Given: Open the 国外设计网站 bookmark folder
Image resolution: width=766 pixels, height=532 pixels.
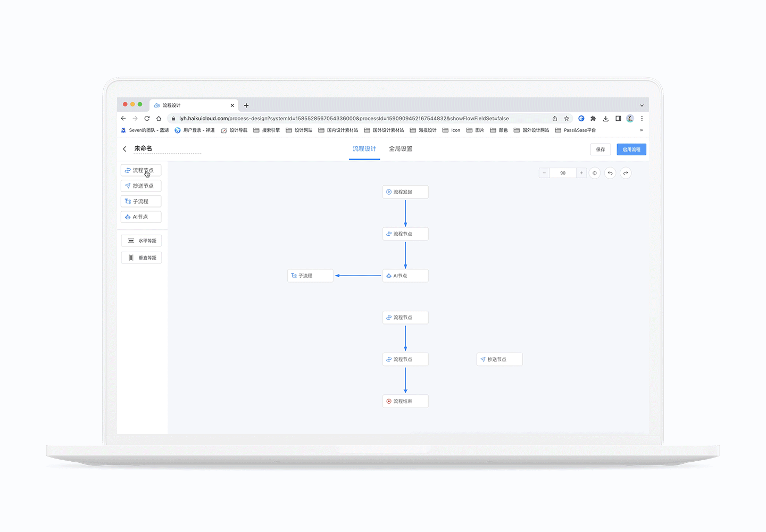Looking at the screenshot, I should coord(531,130).
